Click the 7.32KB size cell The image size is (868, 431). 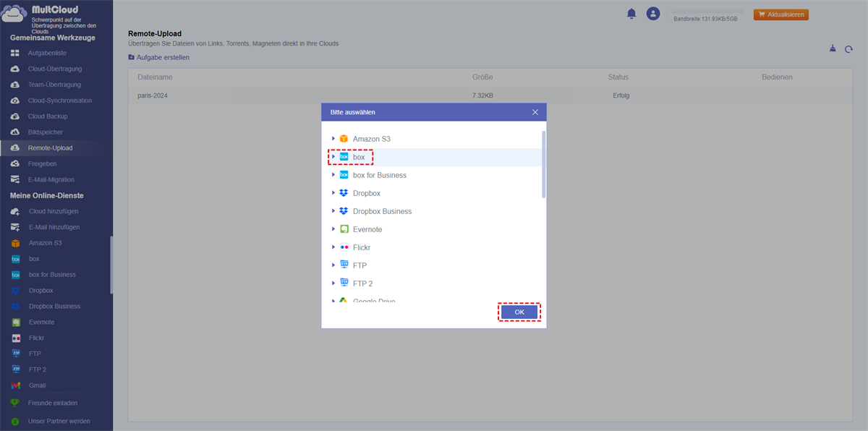click(x=482, y=95)
